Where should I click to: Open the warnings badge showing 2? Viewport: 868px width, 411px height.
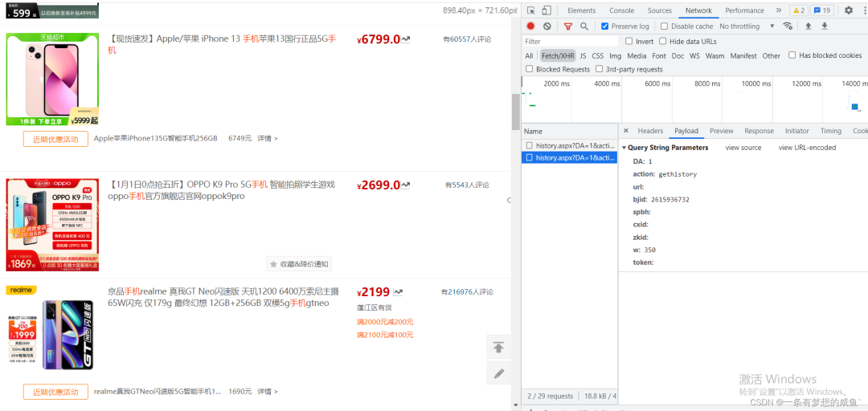798,10
